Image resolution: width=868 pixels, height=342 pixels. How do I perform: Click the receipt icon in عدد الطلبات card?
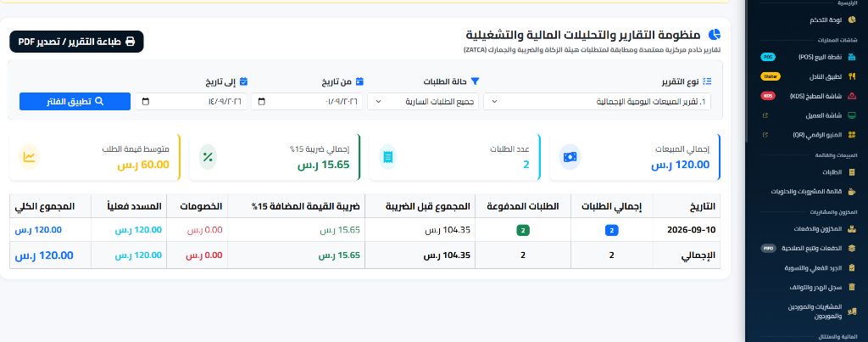click(388, 157)
